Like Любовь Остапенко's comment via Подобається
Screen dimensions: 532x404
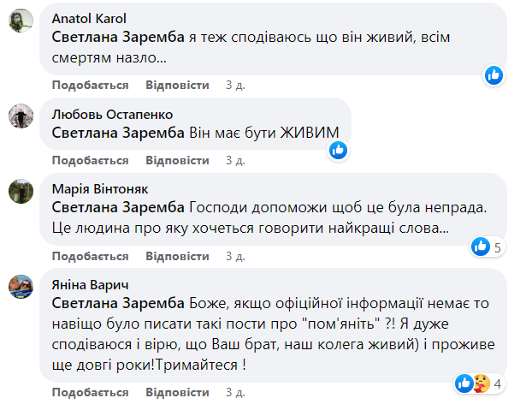pos(90,160)
